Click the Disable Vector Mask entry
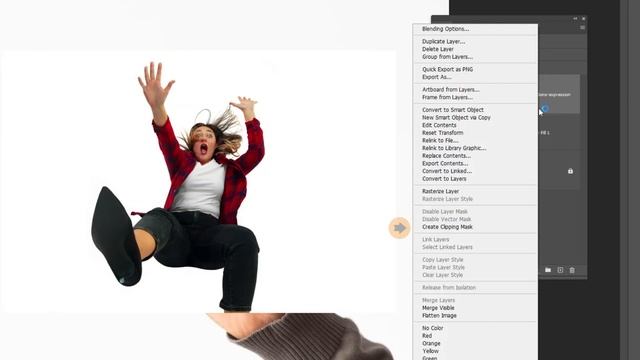The height and width of the screenshot is (360, 640). point(446,219)
